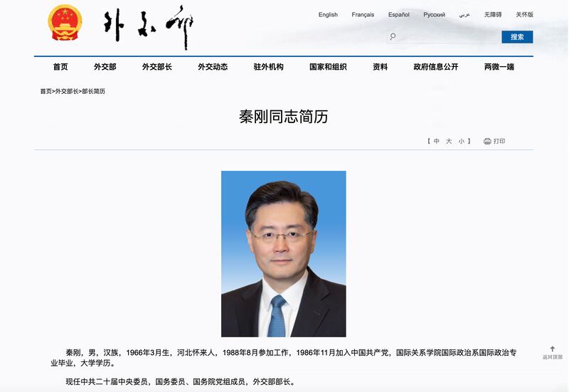Viewport: 569px width, 392px height.
Task: Switch to the Русский language version
Action: (434, 15)
